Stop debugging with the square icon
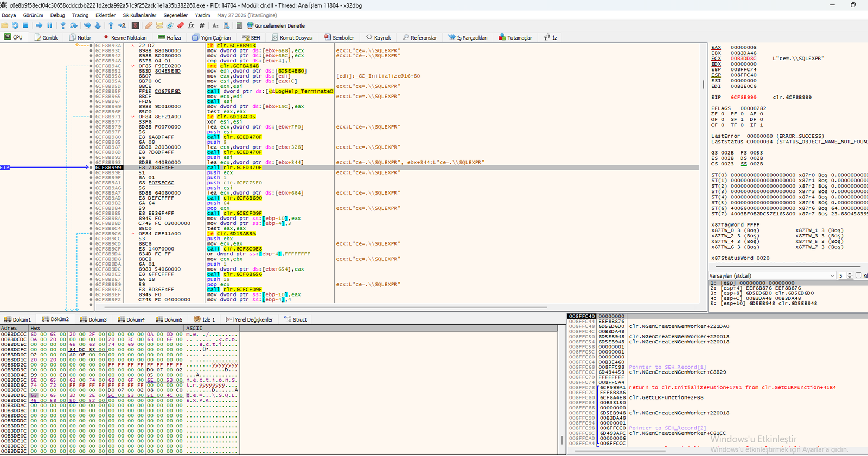 click(25, 25)
